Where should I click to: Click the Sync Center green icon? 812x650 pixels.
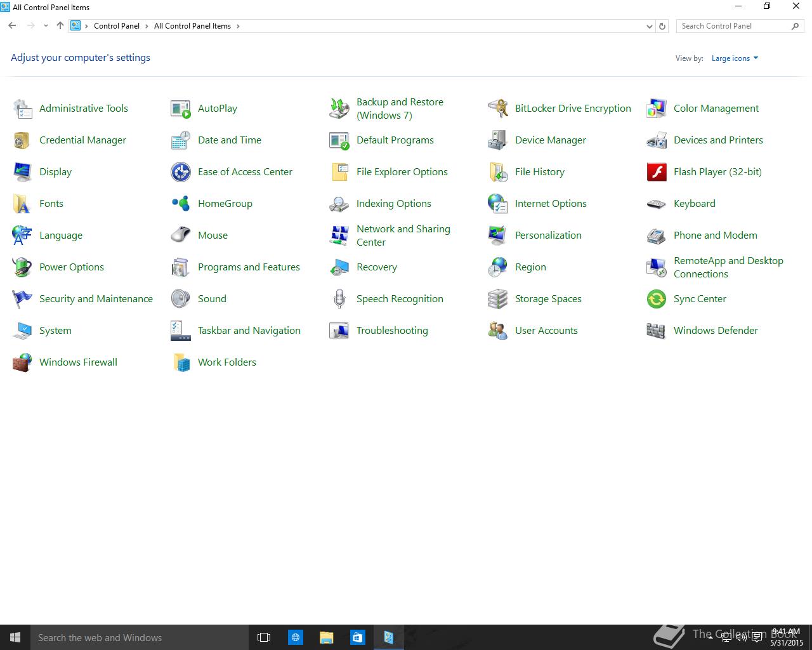[657, 299]
